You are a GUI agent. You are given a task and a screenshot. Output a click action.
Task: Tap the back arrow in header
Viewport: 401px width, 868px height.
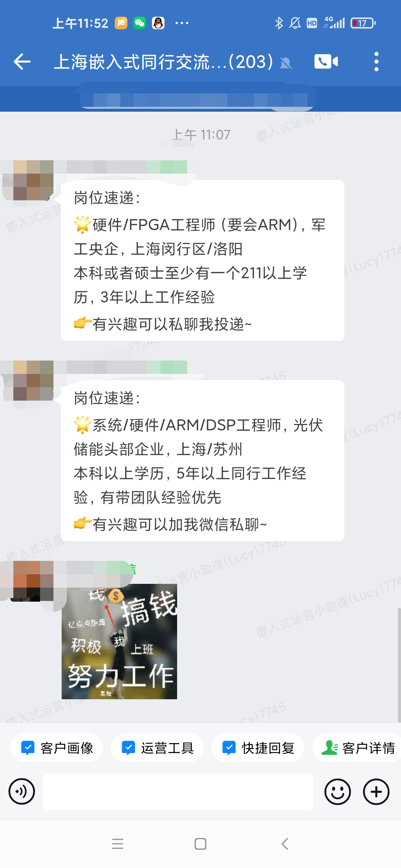tap(22, 62)
